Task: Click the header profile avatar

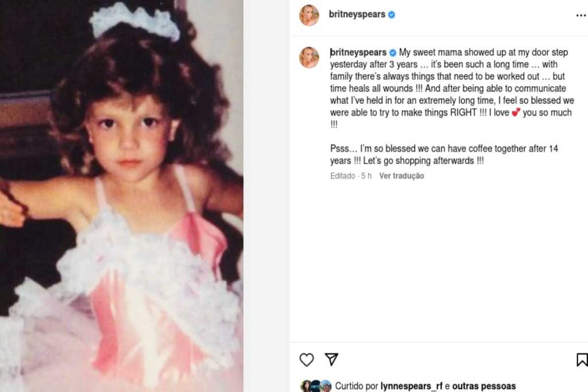Action: (x=309, y=15)
